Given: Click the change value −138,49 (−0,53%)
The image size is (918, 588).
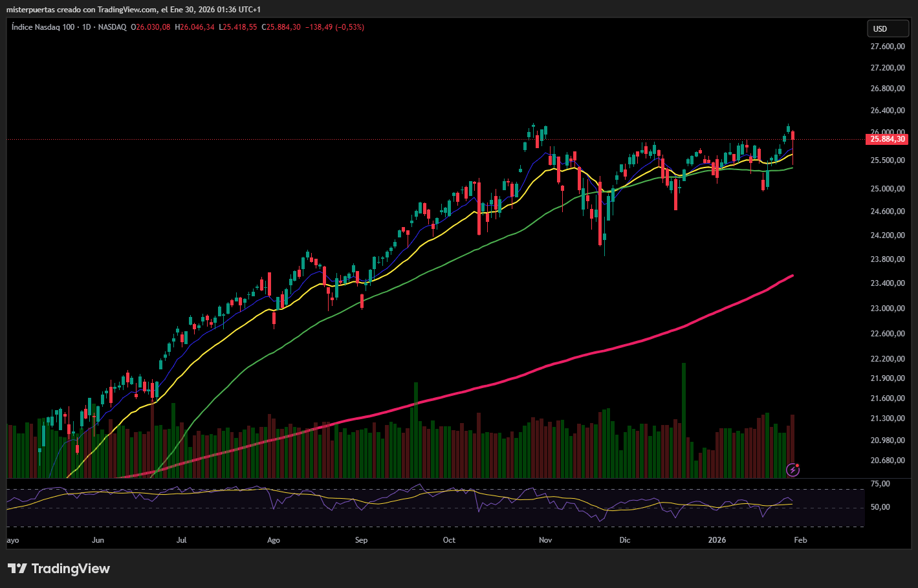Looking at the screenshot, I should (x=334, y=27).
